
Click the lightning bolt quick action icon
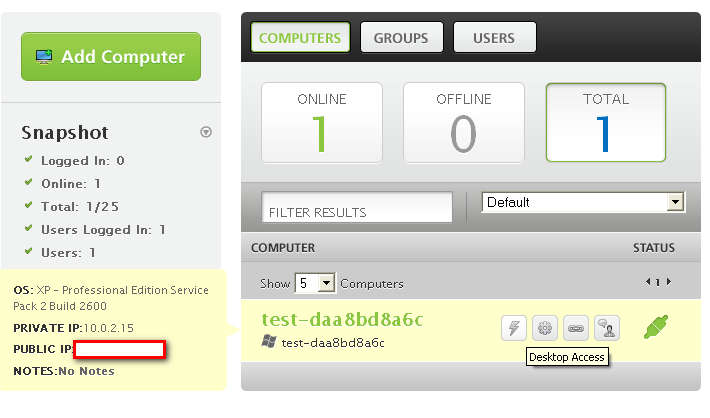click(514, 328)
